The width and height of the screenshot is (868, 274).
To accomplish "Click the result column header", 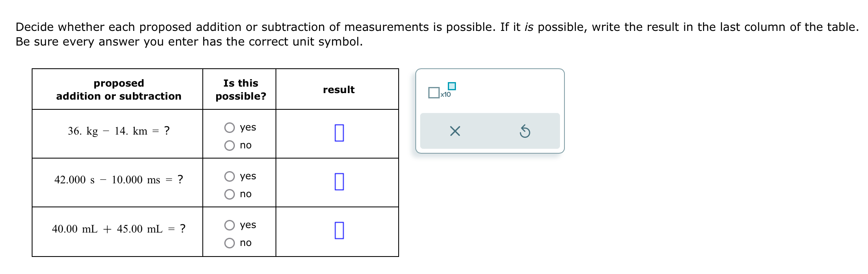I will click(x=339, y=89).
